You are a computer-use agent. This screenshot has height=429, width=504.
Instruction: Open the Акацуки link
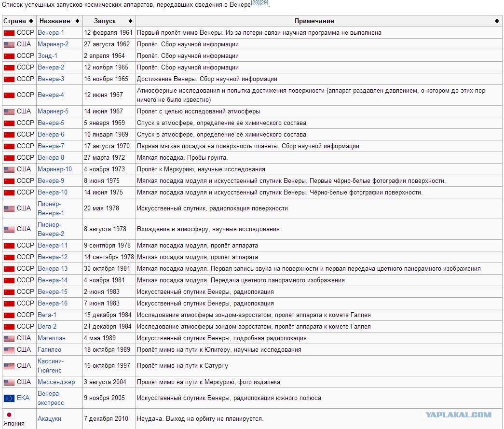pyautogui.click(x=49, y=419)
